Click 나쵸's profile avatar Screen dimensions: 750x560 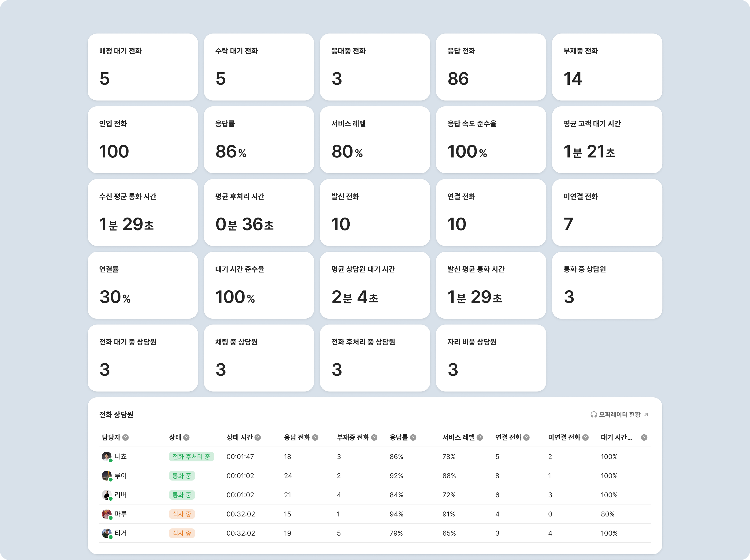point(107,456)
